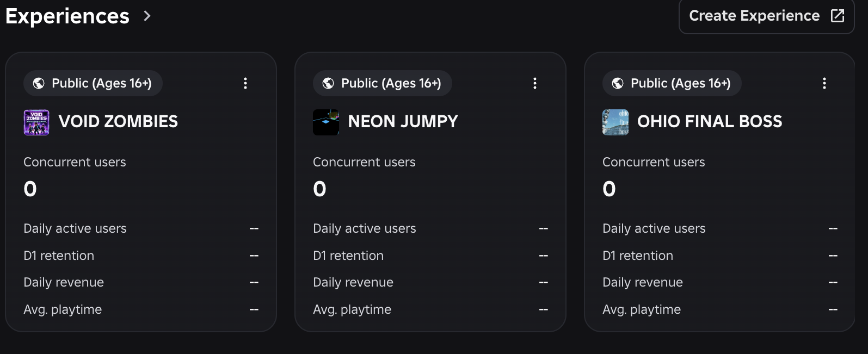The image size is (868, 354).
Task: Select Concurrent users label on OHIO FINAL BOSS card
Action: 654,162
